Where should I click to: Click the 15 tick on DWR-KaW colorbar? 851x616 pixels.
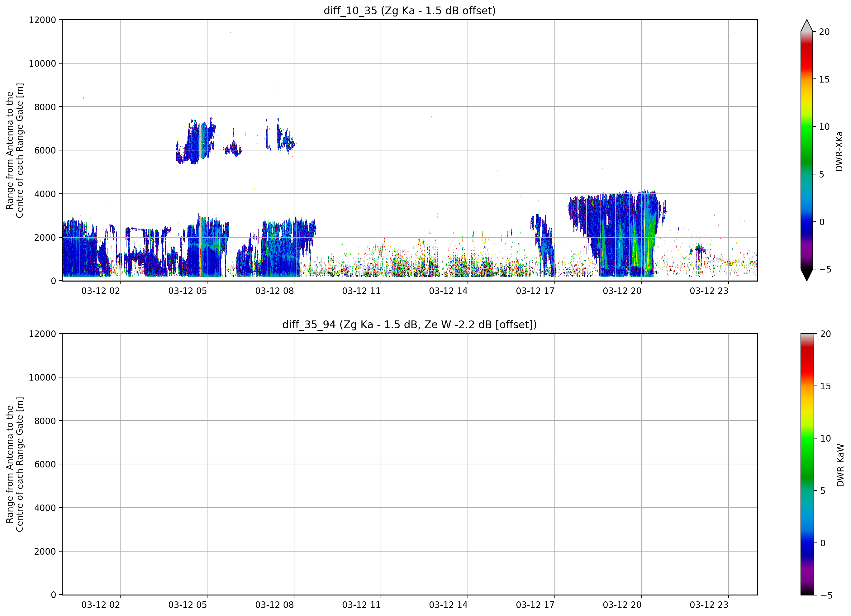tap(825, 386)
